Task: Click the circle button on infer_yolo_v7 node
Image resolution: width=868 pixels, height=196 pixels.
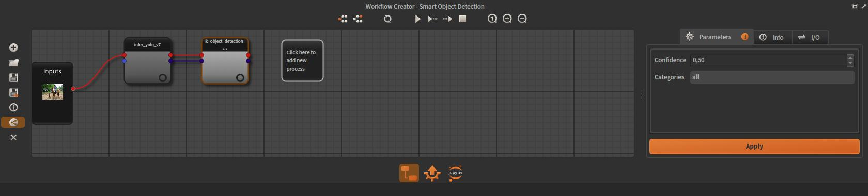Action: point(163,78)
